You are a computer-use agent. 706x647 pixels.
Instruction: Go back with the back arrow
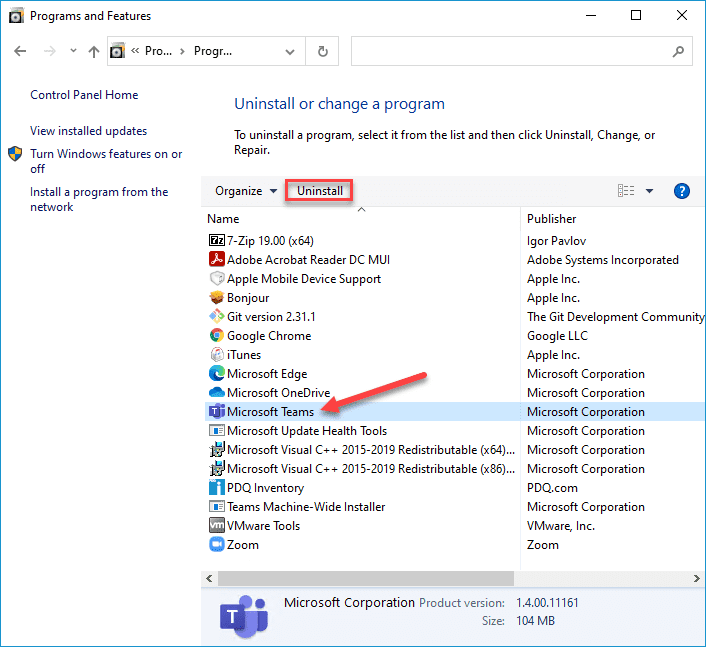pos(20,51)
